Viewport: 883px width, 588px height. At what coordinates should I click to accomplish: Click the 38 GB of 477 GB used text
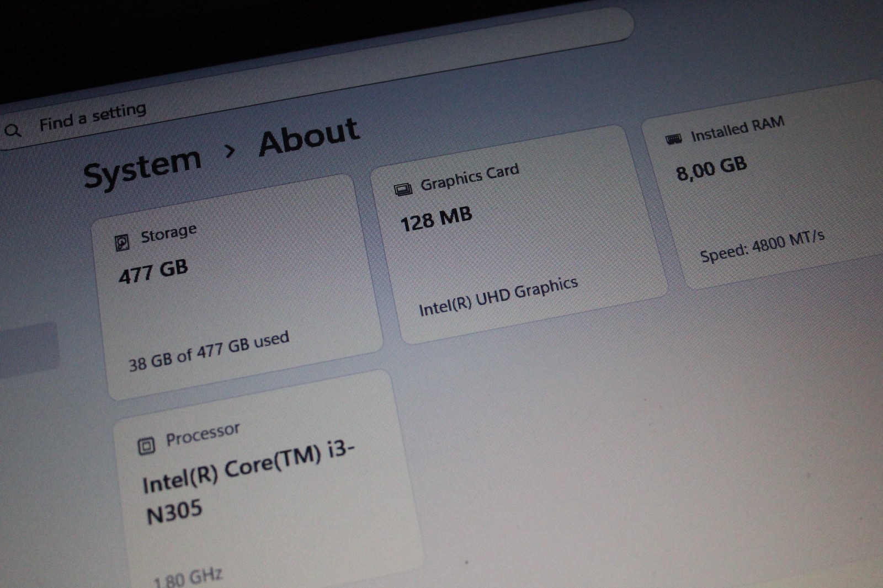click(x=209, y=351)
